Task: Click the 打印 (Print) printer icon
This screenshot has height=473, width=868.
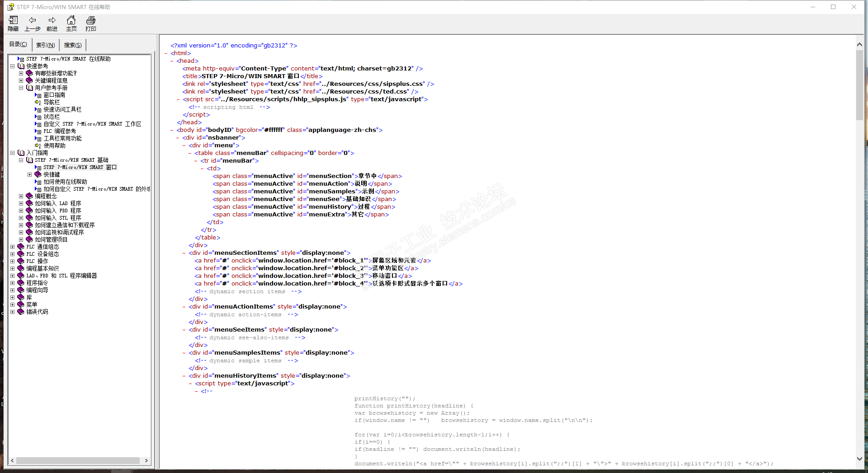Action: (91, 20)
